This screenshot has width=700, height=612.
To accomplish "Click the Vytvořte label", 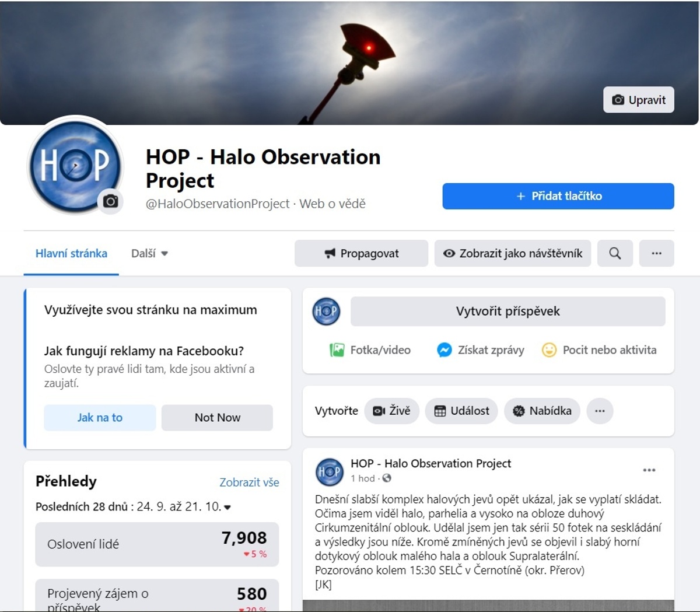I will coord(336,411).
